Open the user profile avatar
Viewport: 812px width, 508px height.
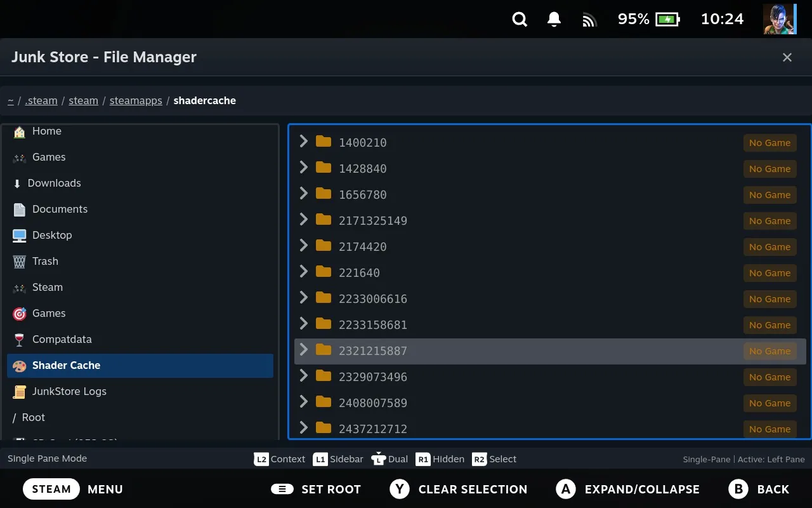(780, 19)
